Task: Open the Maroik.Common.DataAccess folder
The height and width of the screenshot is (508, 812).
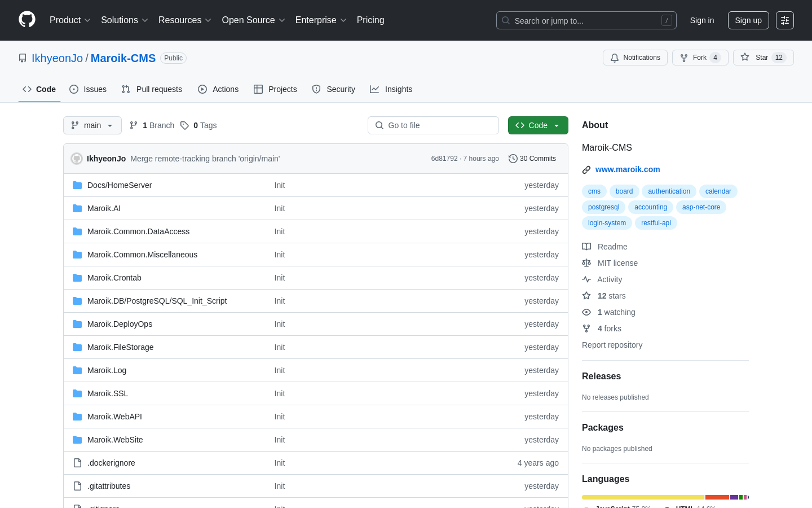Action: coord(138,231)
